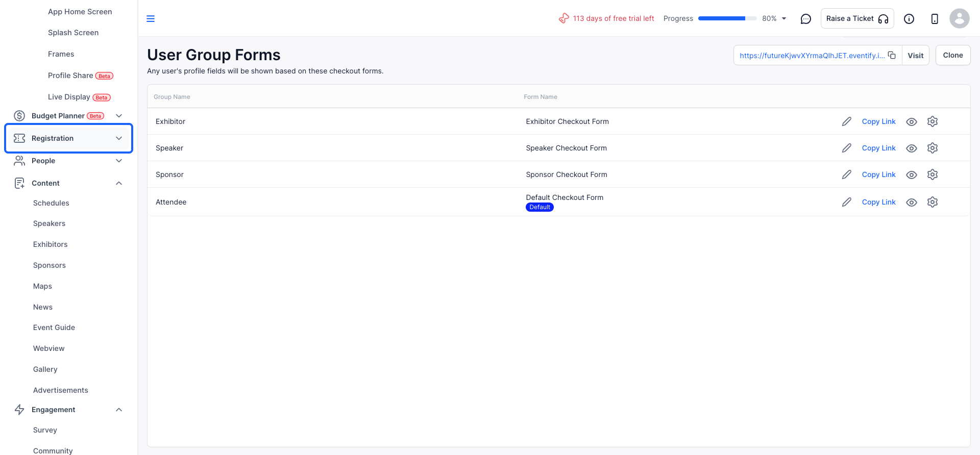Viewport: 980px width, 455px height.
Task: Click the setup progress bar
Action: [x=727, y=18]
